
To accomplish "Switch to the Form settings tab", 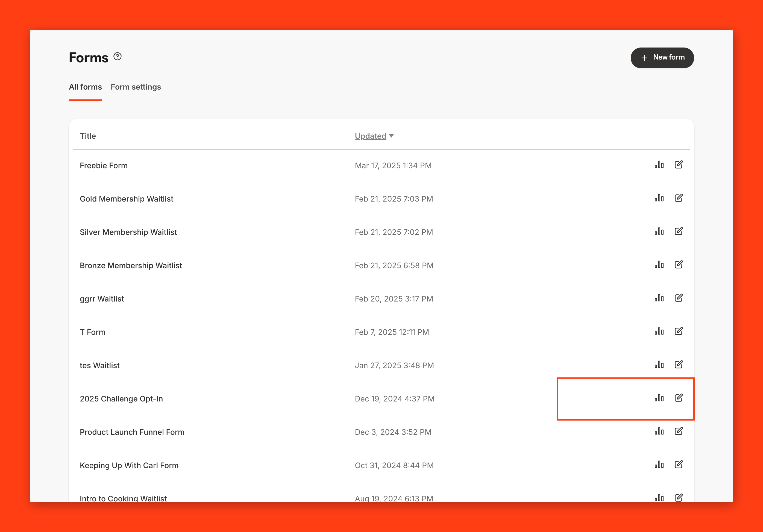I will (x=136, y=87).
